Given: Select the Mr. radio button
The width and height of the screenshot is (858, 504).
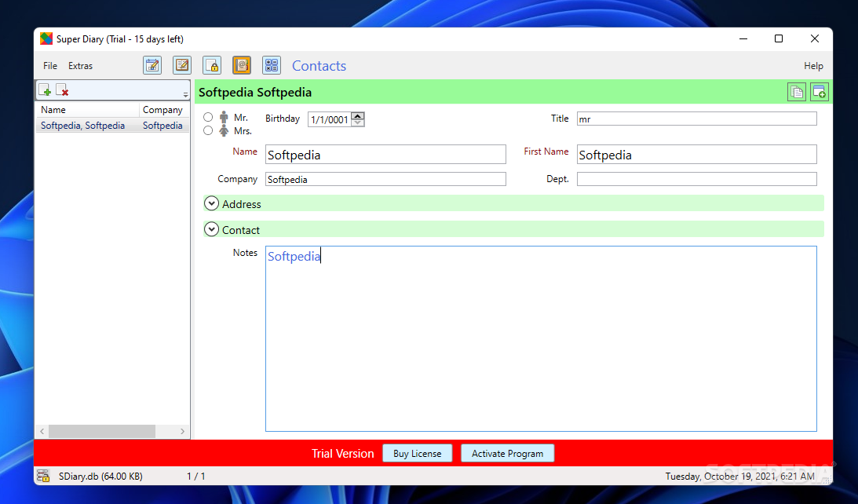Looking at the screenshot, I should coord(208,116).
